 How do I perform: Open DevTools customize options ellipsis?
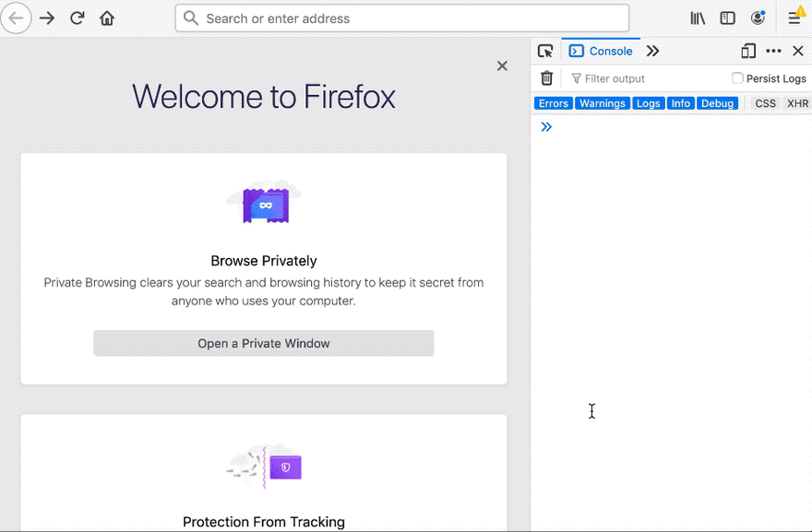coord(773,51)
